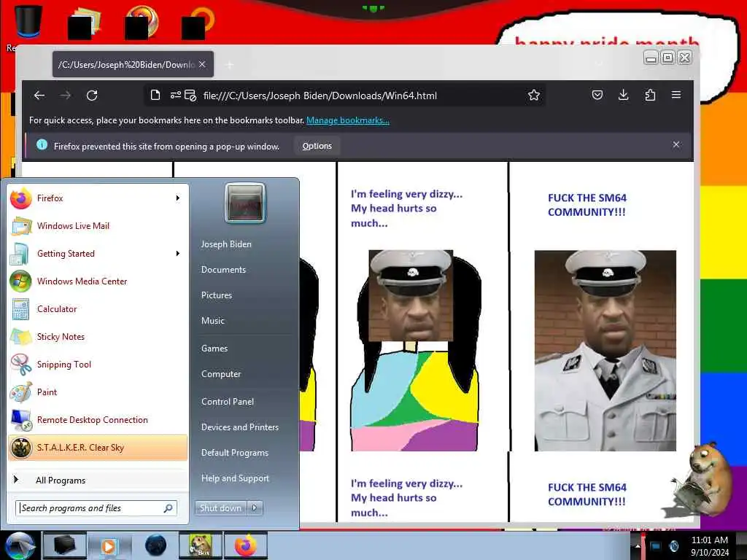This screenshot has width=747, height=560.
Task: Open the Firefox downloads arrow icon
Action: (x=623, y=95)
